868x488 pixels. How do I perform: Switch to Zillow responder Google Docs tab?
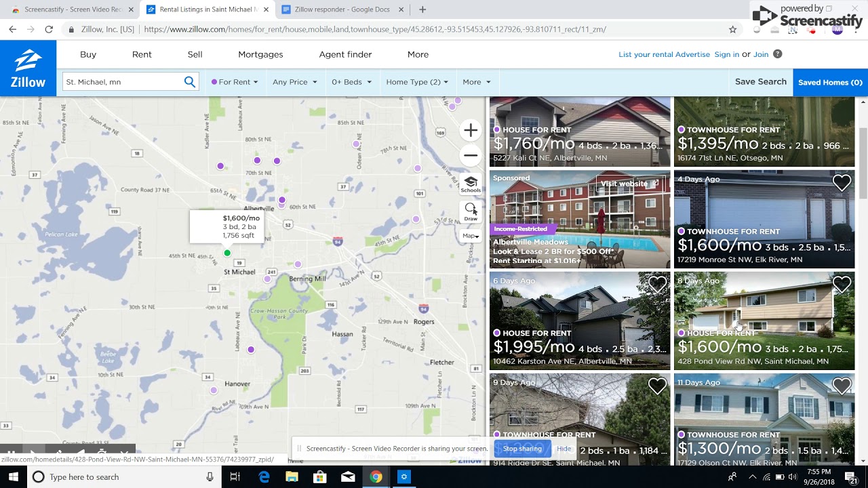coord(342,9)
